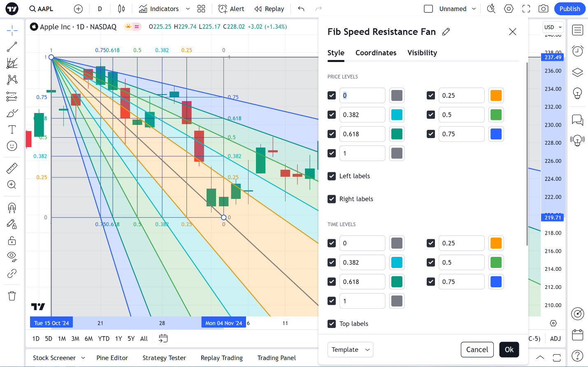Open the forecasting and measurement tools
The image size is (588, 367).
click(12, 97)
